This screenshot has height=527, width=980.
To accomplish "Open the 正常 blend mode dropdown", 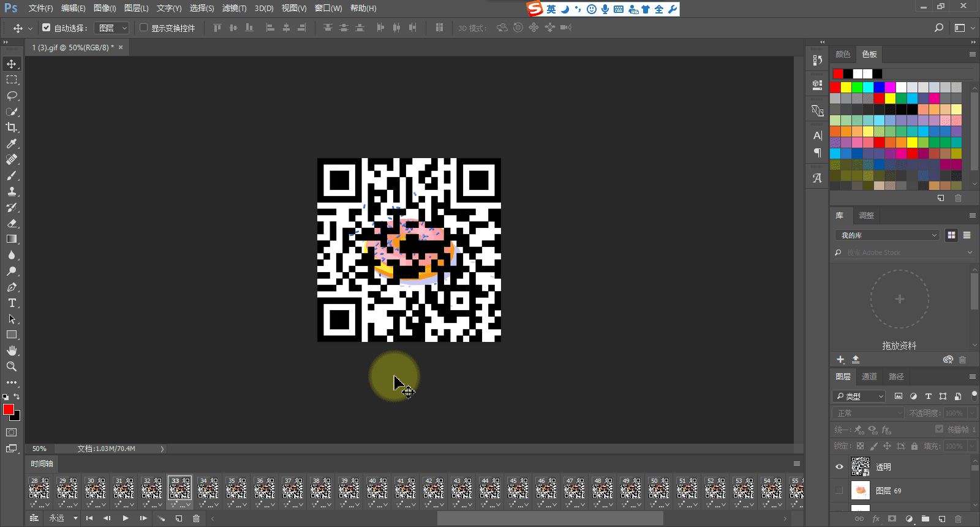I will tap(868, 413).
